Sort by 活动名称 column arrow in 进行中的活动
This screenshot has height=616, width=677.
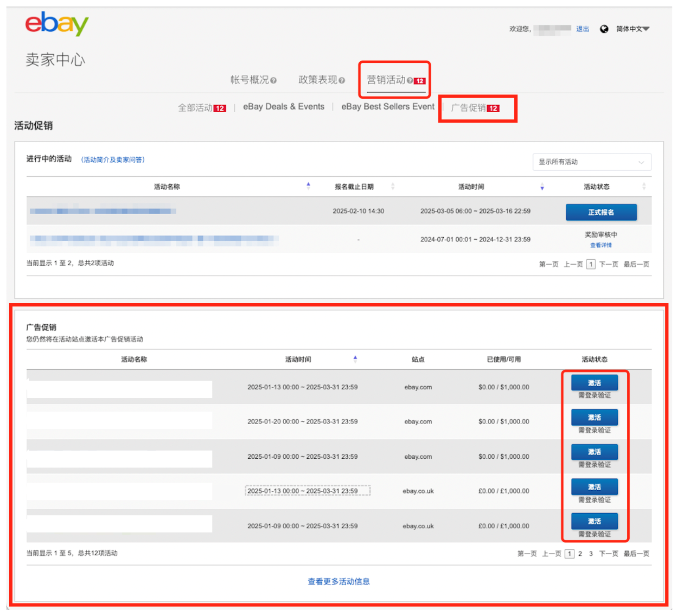pyautogui.click(x=308, y=186)
